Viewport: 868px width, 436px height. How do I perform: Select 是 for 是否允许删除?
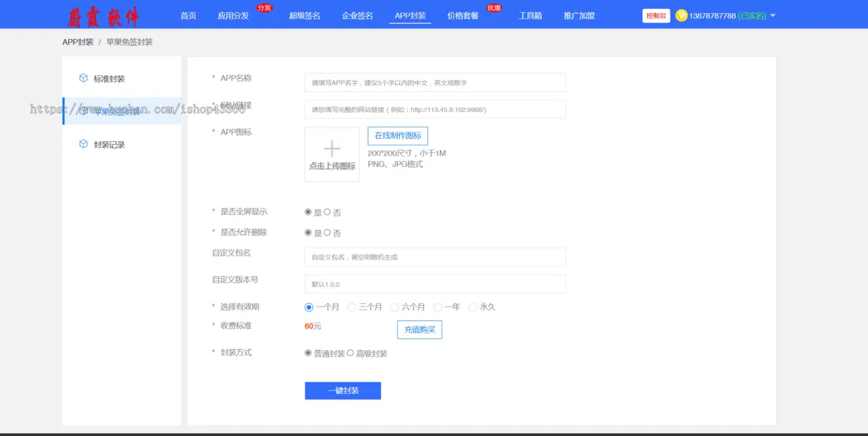click(309, 233)
